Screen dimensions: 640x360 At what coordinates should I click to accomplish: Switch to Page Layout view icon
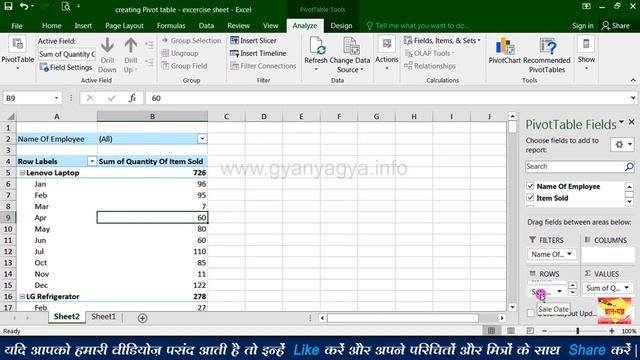(x=511, y=331)
